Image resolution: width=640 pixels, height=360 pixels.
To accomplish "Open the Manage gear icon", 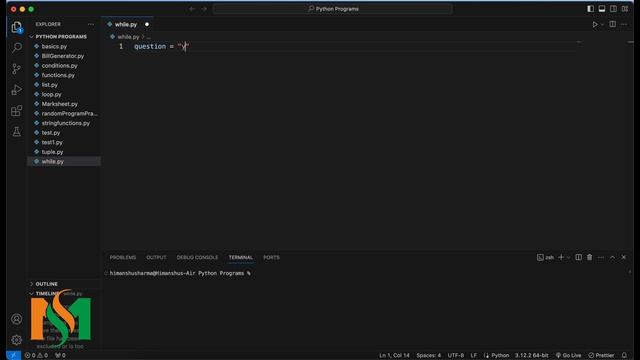I will (x=17, y=340).
